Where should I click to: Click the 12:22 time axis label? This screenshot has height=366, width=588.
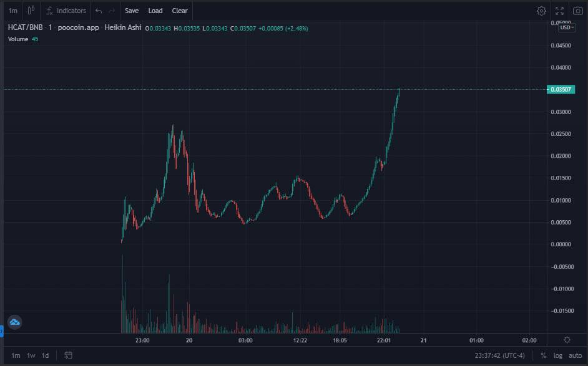tap(300, 340)
